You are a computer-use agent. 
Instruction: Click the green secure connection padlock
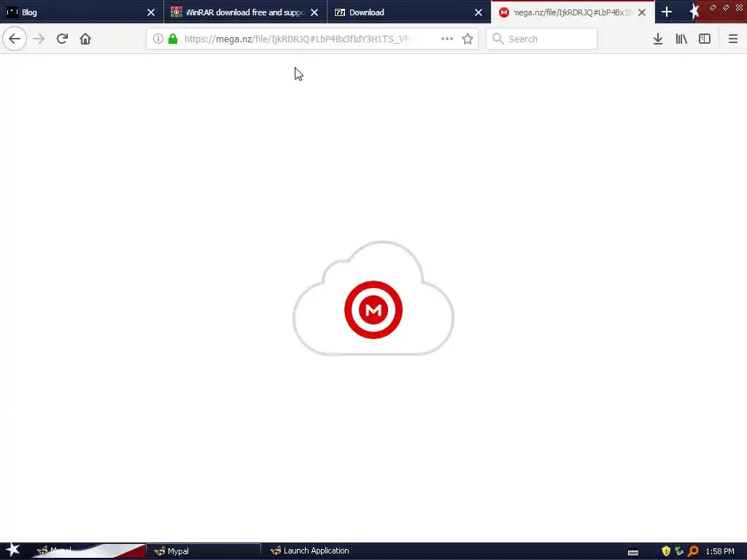173,39
